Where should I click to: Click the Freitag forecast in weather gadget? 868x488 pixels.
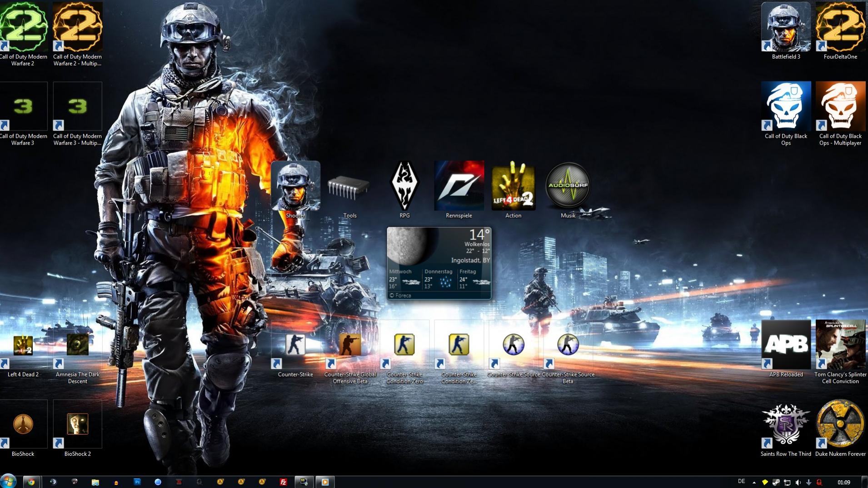point(474,278)
